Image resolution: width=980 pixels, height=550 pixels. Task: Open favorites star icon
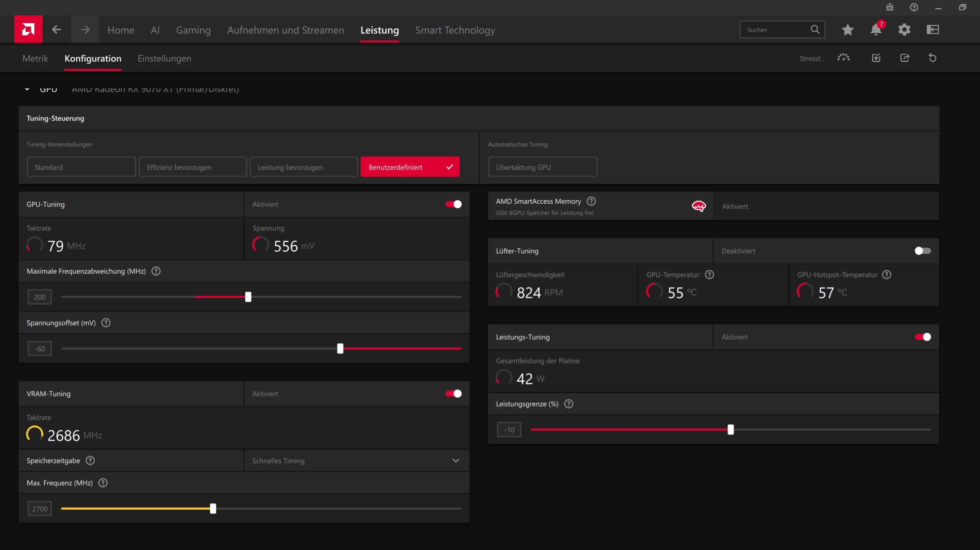[x=847, y=30]
